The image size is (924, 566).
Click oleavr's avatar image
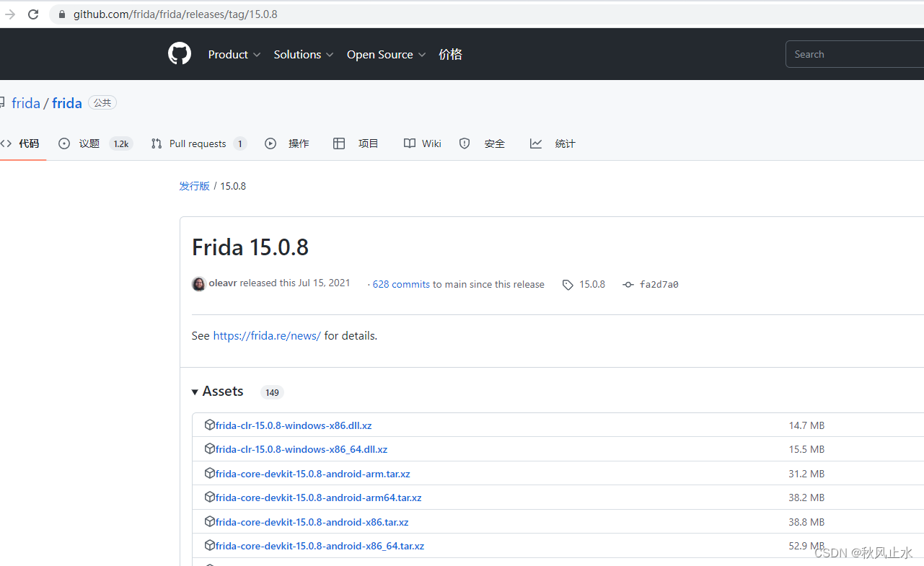pos(199,284)
